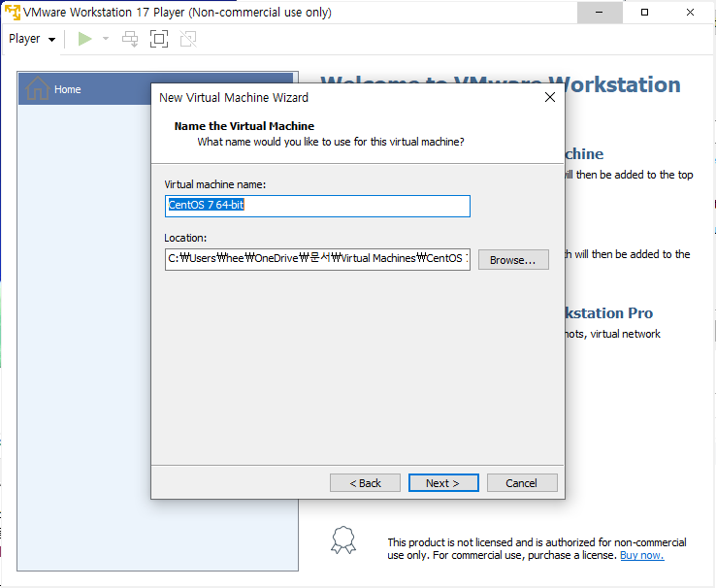This screenshot has height=588, width=716.
Task: Click the Home house icon
Action: tap(38, 88)
